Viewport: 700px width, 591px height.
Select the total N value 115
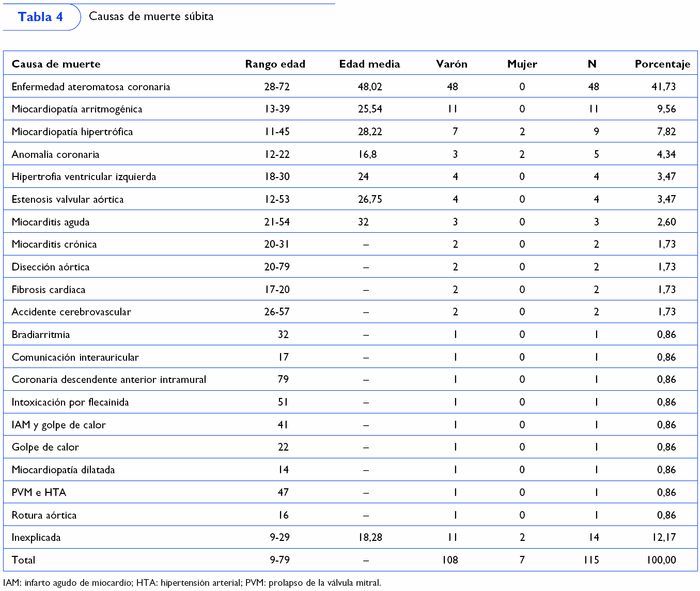click(x=592, y=560)
